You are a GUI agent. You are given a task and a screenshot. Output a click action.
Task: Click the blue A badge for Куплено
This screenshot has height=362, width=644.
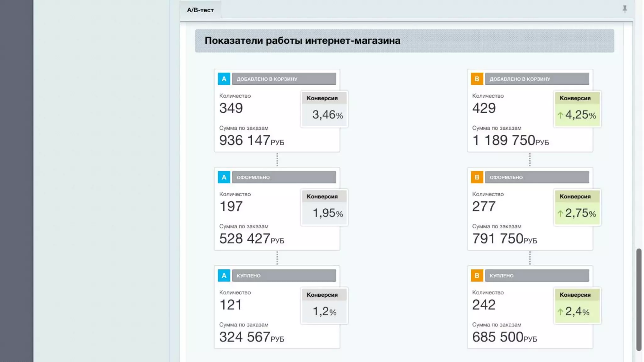(224, 276)
